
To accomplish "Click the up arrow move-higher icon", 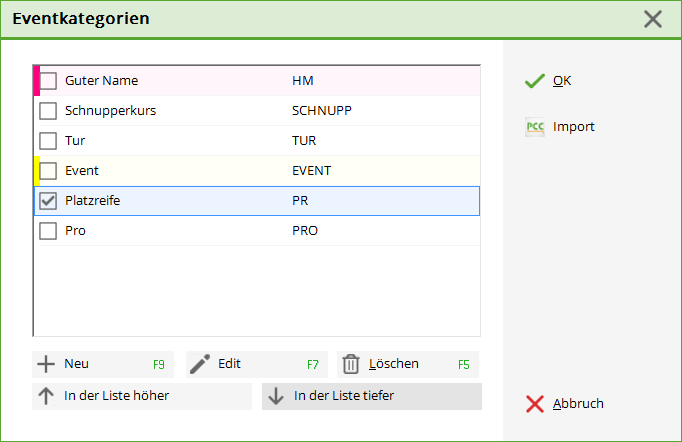I will [x=46, y=396].
